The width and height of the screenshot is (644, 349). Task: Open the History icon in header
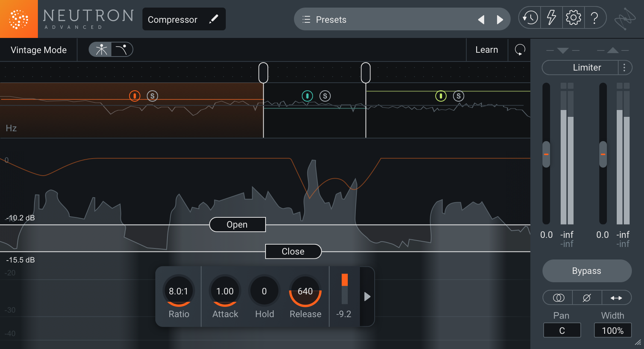coord(530,18)
